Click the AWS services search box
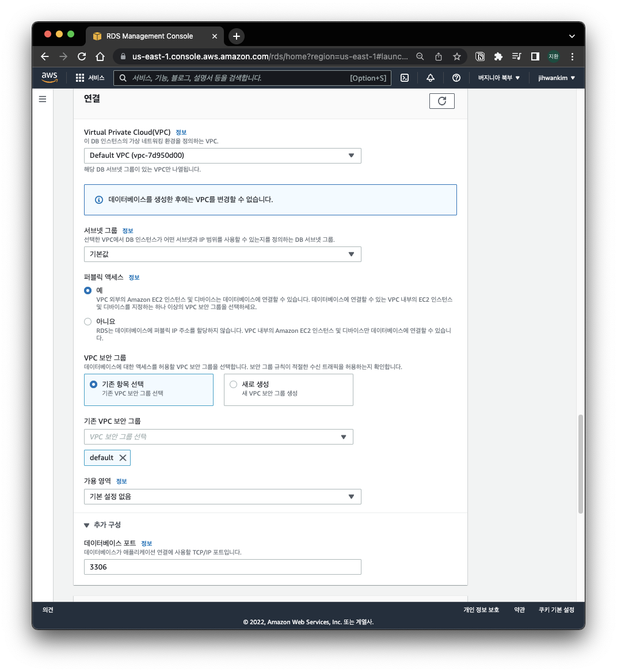617x672 pixels. (x=252, y=78)
